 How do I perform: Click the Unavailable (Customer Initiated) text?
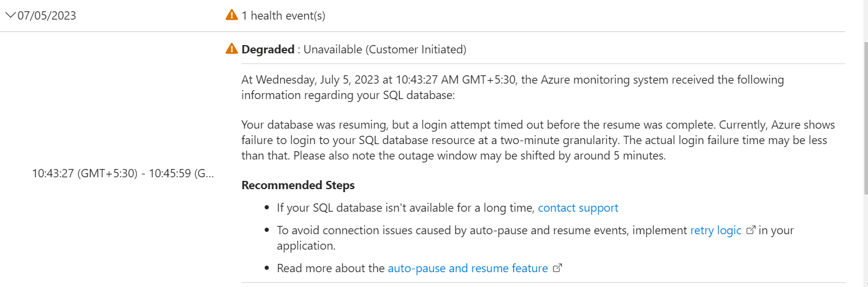[385, 50]
